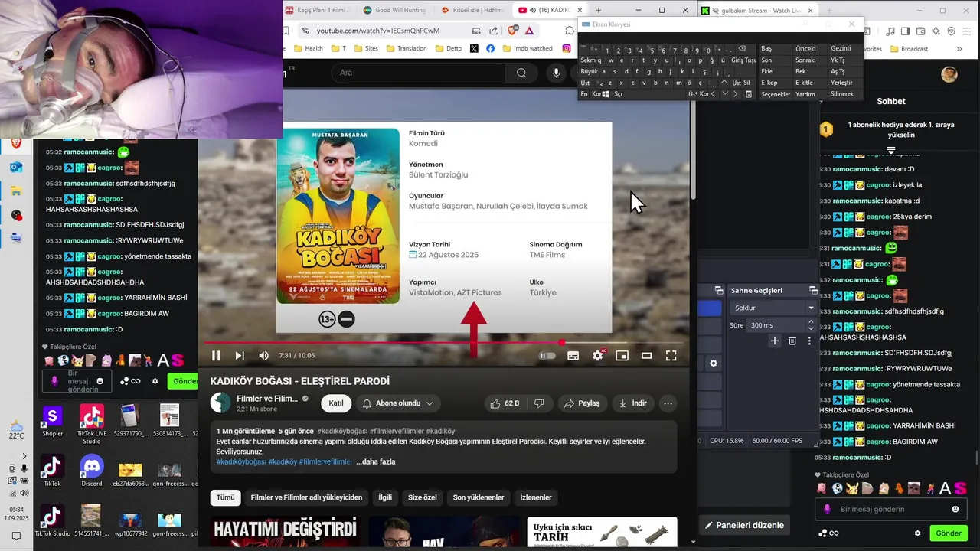Open Soldur scene transition dropdown in OBS
The height and width of the screenshot is (551, 980).
point(773,308)
